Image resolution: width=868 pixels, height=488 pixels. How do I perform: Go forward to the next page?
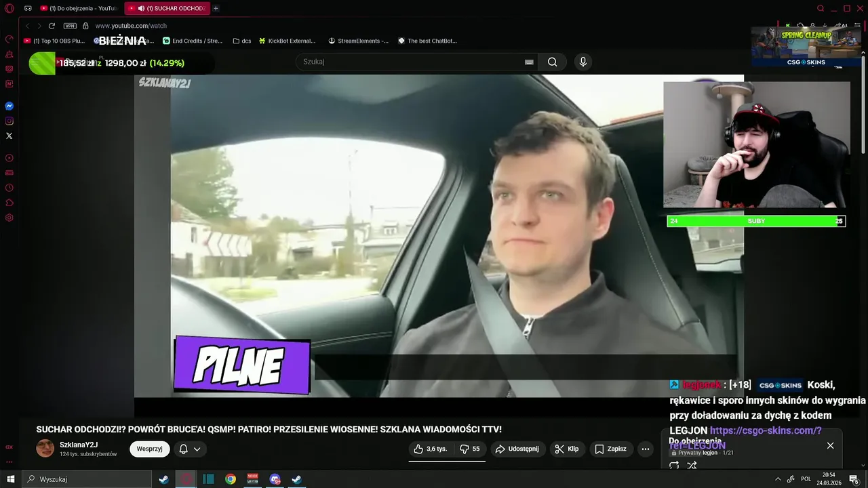tap(39, 26)
